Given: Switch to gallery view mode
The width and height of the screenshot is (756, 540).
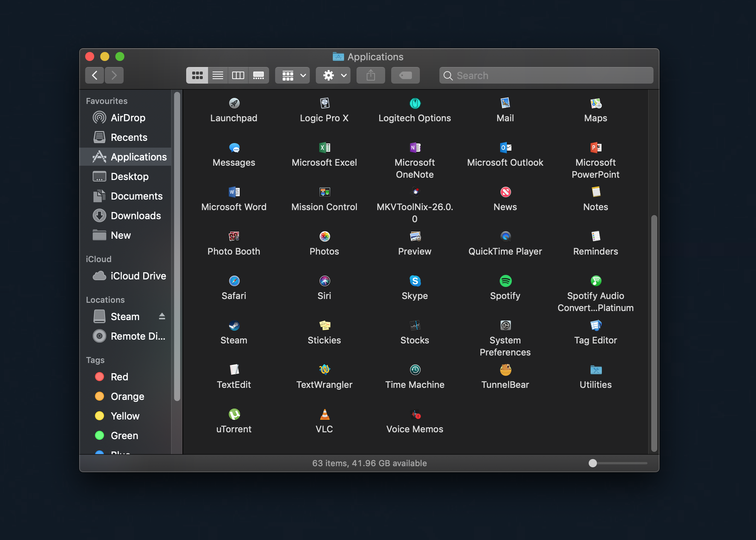Looking at the screenshot, I should tap(259, 75).
